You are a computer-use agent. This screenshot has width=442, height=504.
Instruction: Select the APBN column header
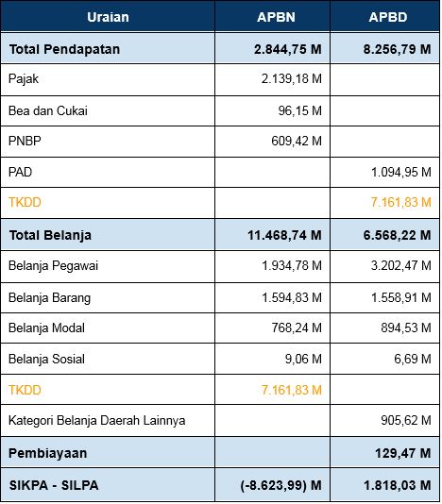click(x=276, y=17)
